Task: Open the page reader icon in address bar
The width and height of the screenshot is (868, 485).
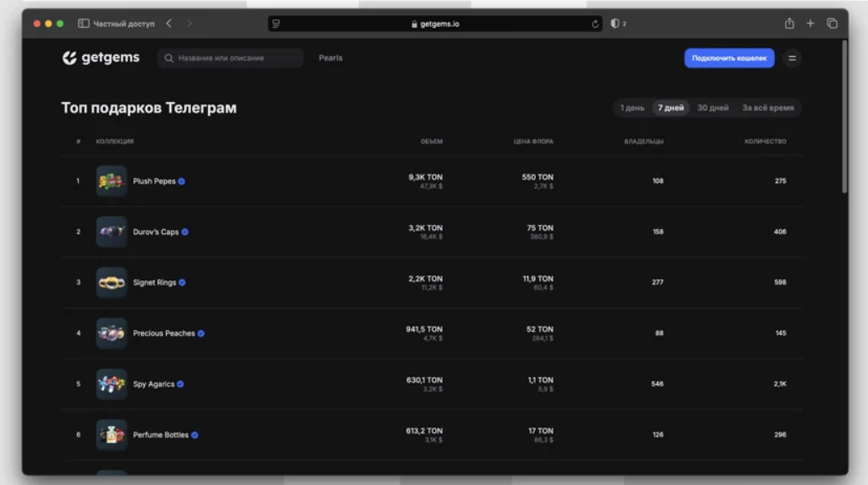Action: tap(276, 23)
